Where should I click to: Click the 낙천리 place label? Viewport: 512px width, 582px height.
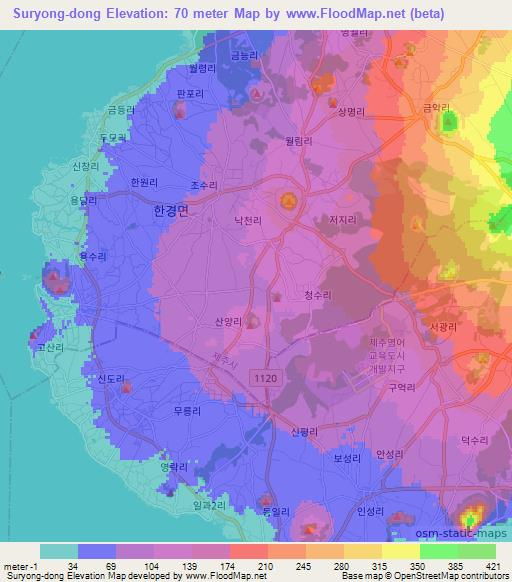(x=248, y=221)
